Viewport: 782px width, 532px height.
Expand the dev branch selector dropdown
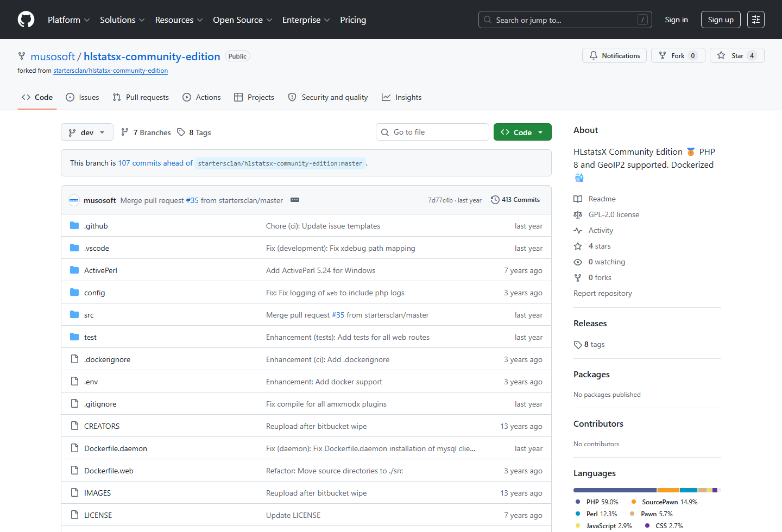pyautogui.click(x=87, y=132)
